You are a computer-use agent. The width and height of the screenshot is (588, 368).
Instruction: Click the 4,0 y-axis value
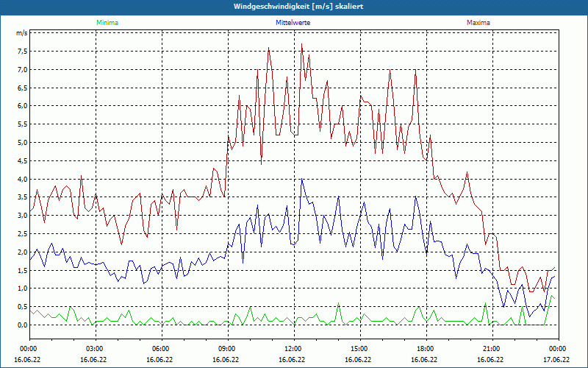click(x=23, y=179)
